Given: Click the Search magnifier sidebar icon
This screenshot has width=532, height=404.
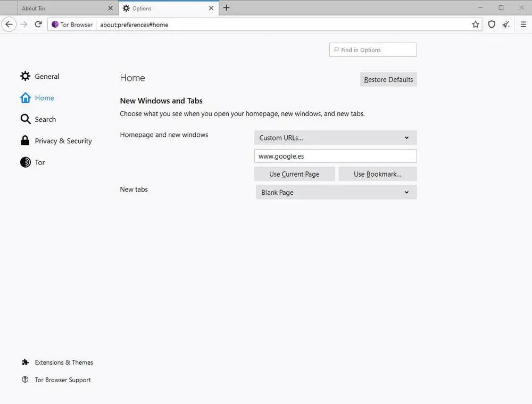Looking at the screenshot, I should pyautogui.click(x=26, y=119).
